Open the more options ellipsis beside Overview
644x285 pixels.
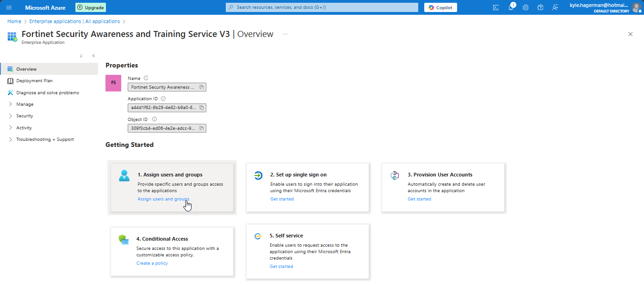coord(285,34)
